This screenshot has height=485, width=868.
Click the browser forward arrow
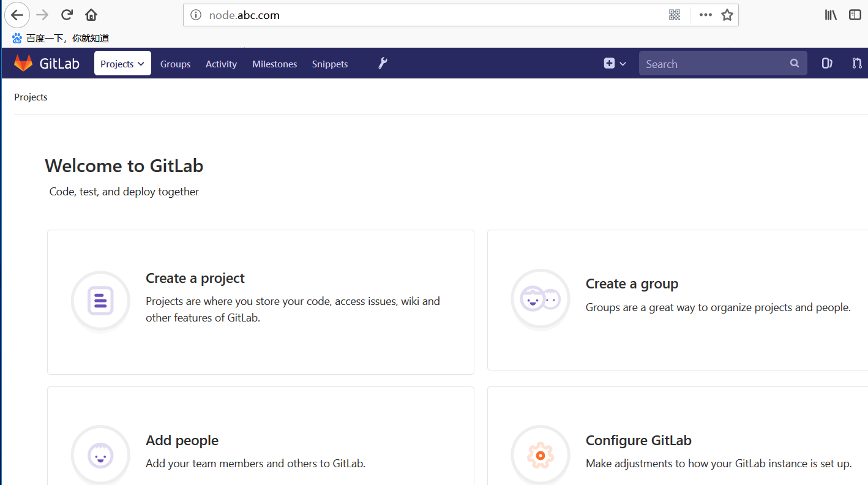click(x=42, y=15)
